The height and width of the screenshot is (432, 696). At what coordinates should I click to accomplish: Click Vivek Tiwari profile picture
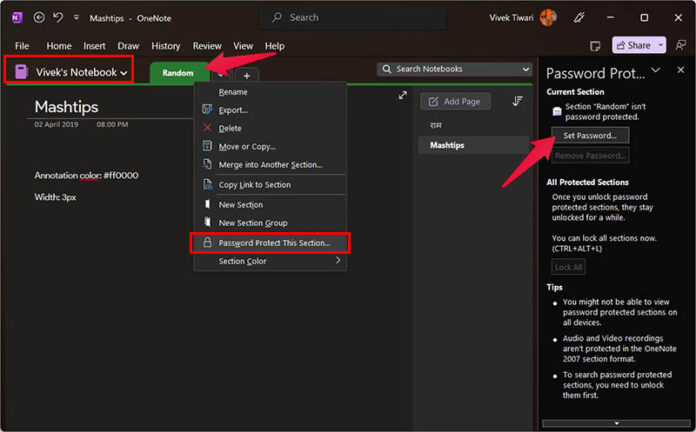click(548, 17)
